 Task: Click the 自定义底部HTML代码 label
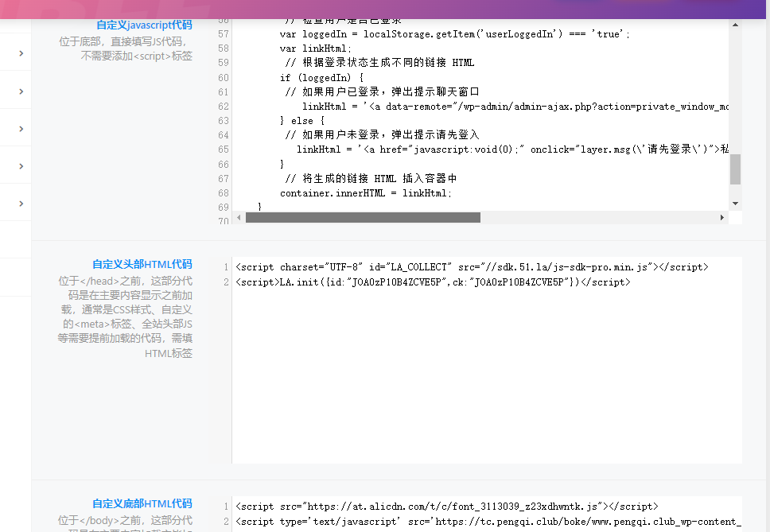[x=142, y=504]
